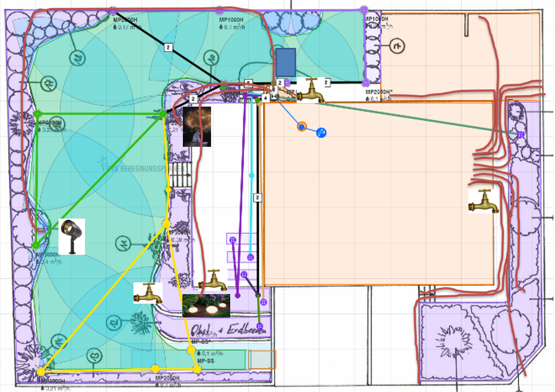Click the garden spotlight lamp icon
Viewport: 555px width, 392px height.
72,237
